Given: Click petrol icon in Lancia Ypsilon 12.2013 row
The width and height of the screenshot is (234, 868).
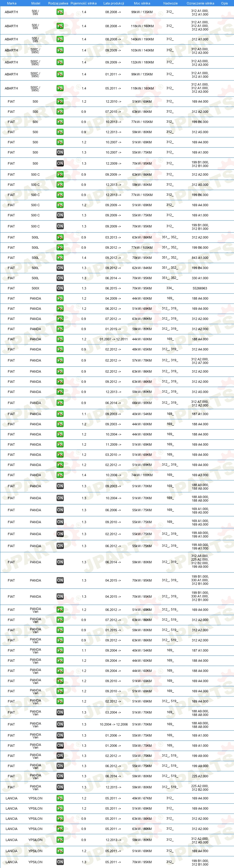Looking at the screenshot, I should pyautogui.click(x=60, y=840).
